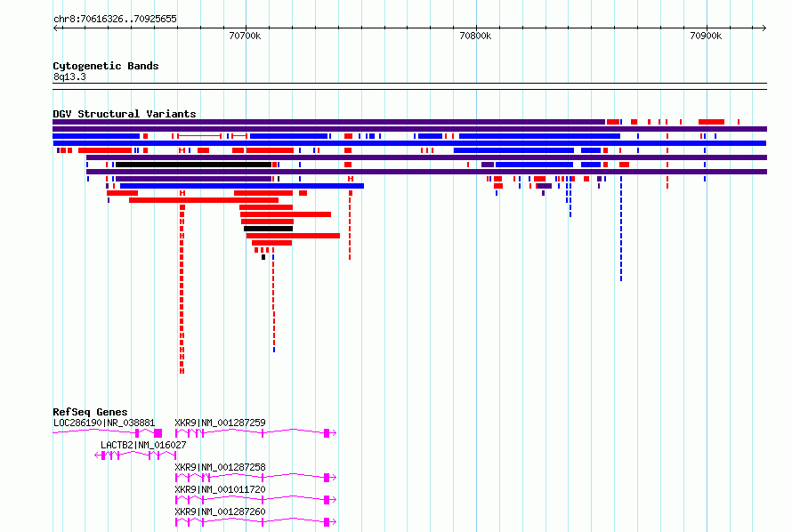Click the ruler's right arrowhead
The image size is (792, 532).
click(764, 28)
